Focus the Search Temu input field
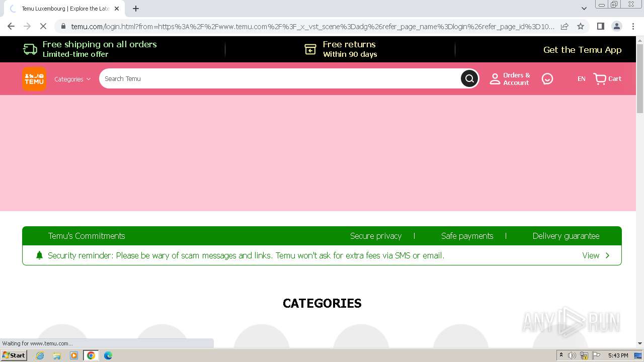The height and width of the screenshot is (362, 644). 279,78
